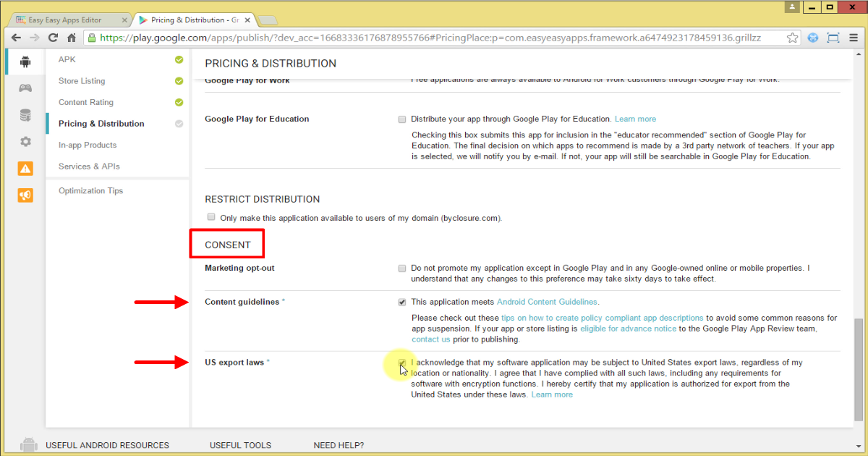Uncheck the Content guidelines acknowledgement checkbox
Screen dimensions: 868x456
[402, 302]
